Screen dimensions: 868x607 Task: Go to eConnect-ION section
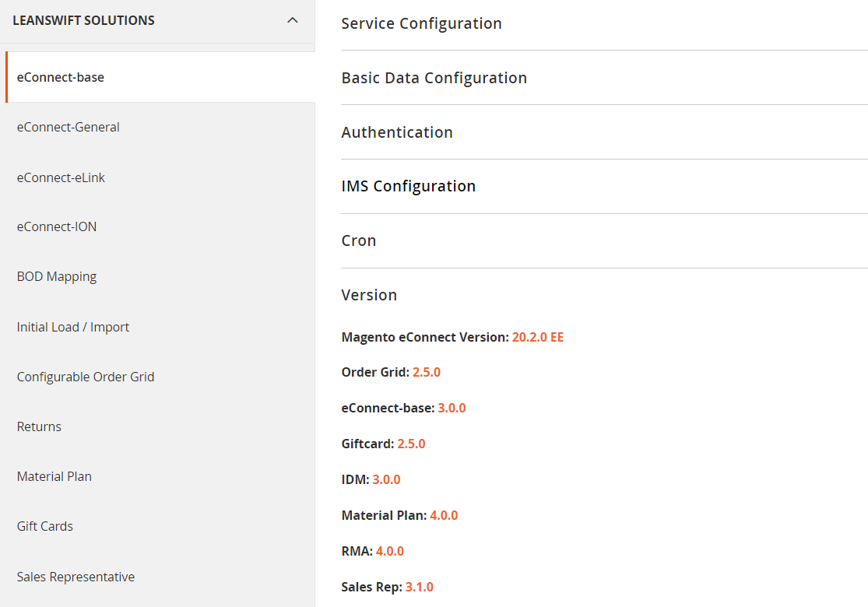click(57, 226)
